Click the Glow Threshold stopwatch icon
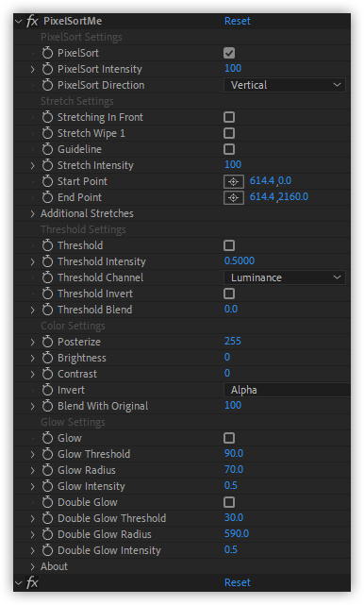The width and height of the screenshot is (364, 605). 47,454
